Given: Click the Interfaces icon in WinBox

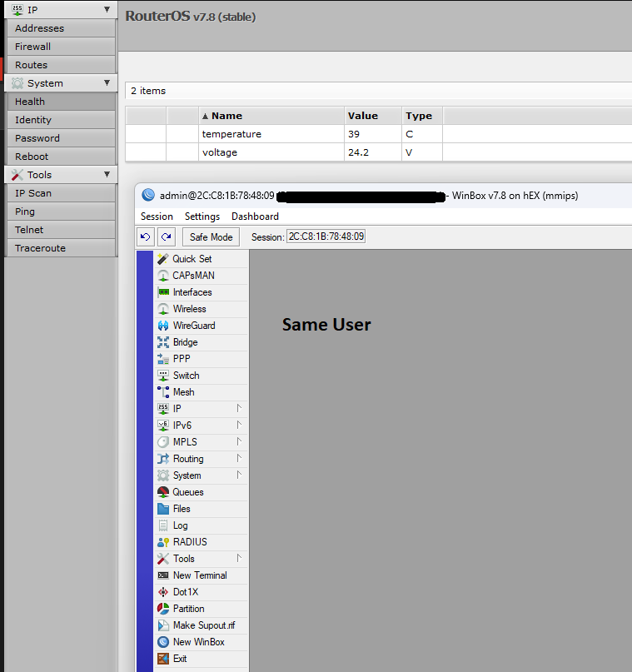Looking at the screenshot, I should pos(163,292).
